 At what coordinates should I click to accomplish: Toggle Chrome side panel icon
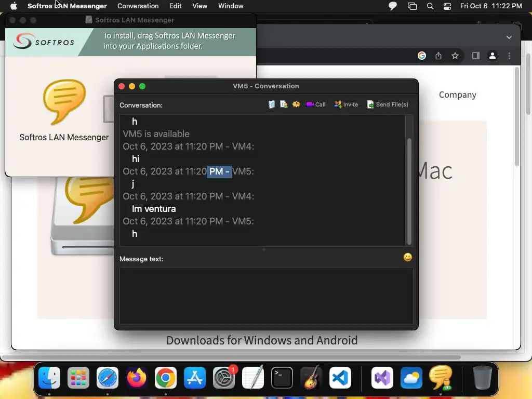click(x=476, y=56)
